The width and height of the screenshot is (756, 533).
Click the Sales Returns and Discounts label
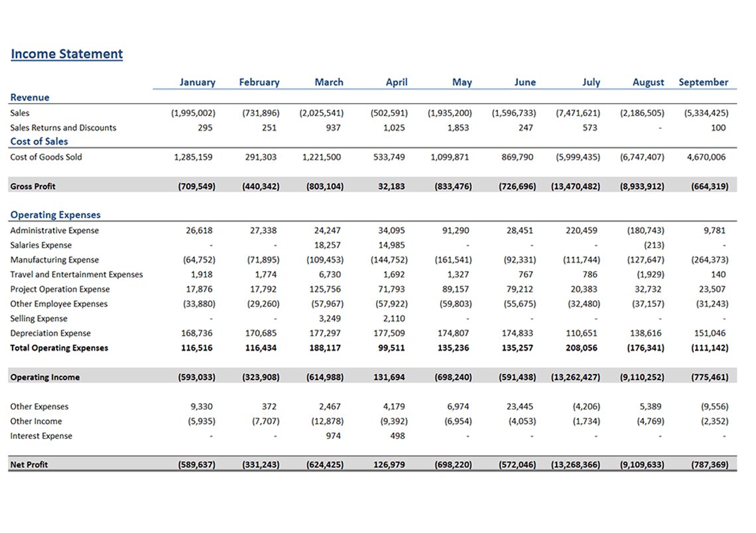pos(63,128)
